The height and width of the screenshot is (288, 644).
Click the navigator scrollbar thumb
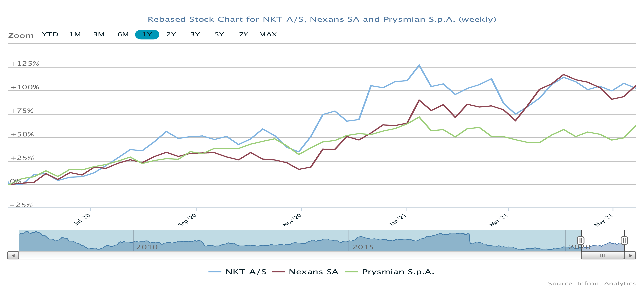point(602,255)
